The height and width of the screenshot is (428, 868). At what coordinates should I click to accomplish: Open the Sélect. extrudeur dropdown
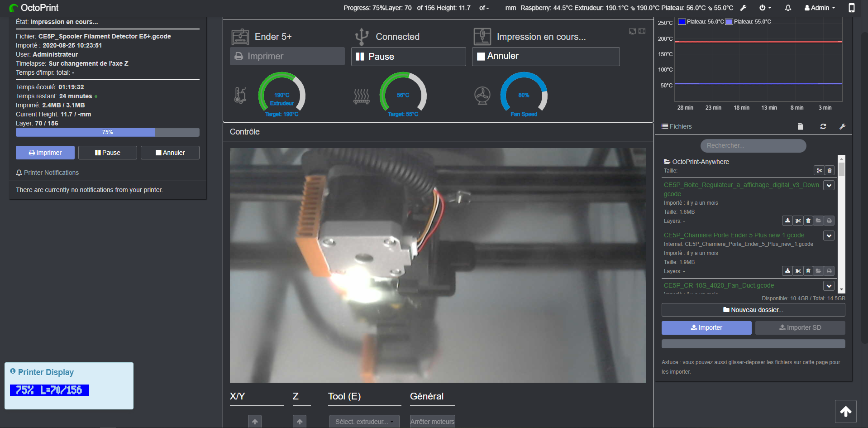point(364,421)
